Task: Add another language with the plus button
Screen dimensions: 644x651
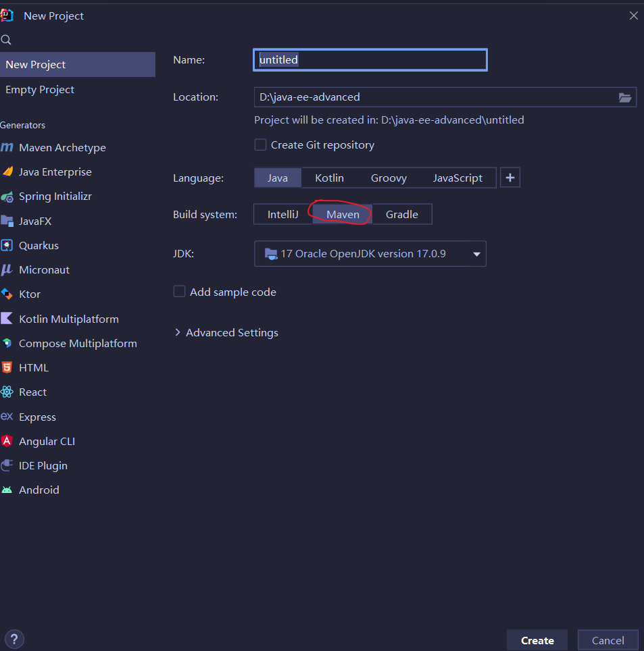Action: tap(510, 178)
